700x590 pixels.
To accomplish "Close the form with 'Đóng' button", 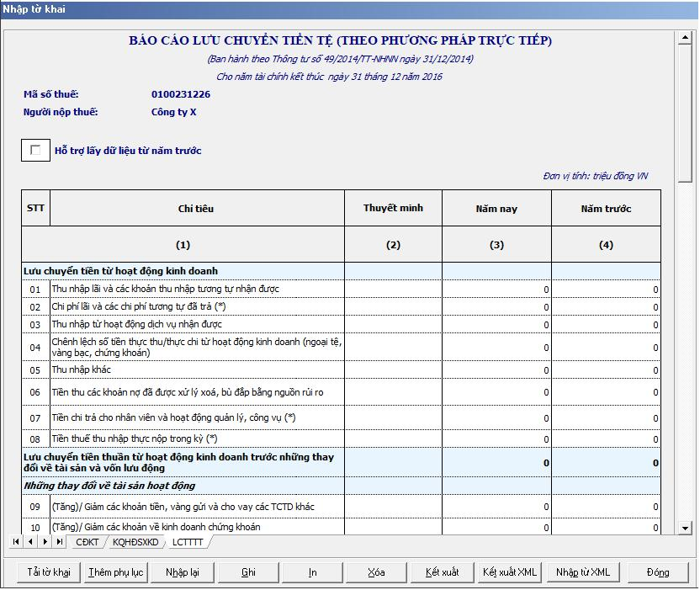I will tap(658, 572).
